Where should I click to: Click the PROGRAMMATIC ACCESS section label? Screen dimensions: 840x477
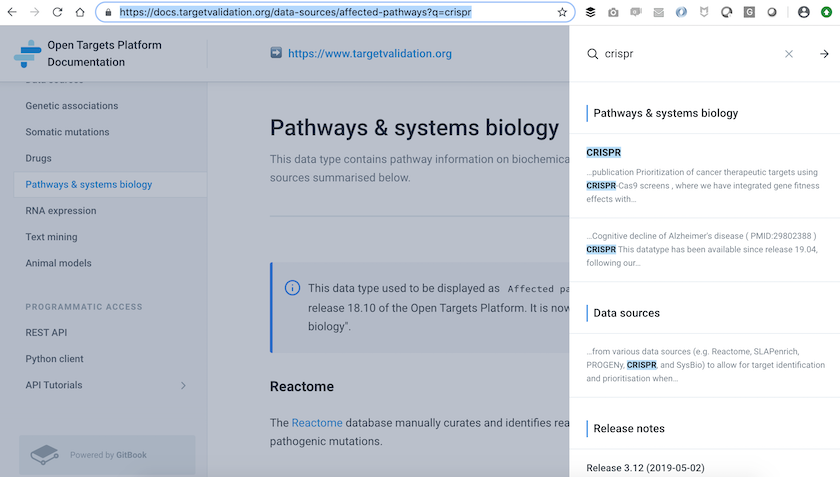84,307
